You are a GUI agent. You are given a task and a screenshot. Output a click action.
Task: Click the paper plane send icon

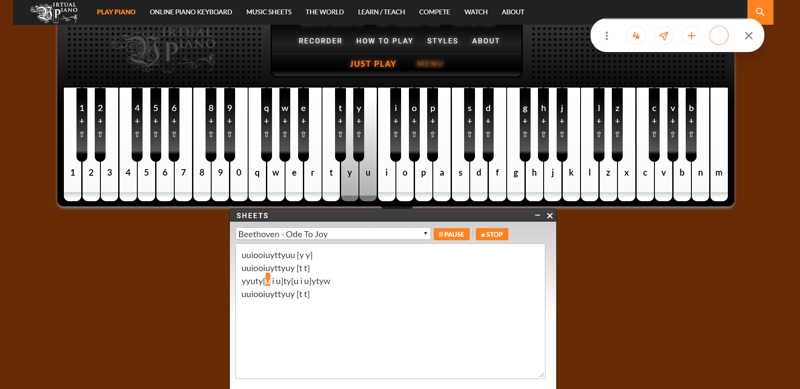pyautogui.click(x=663, y=36)
